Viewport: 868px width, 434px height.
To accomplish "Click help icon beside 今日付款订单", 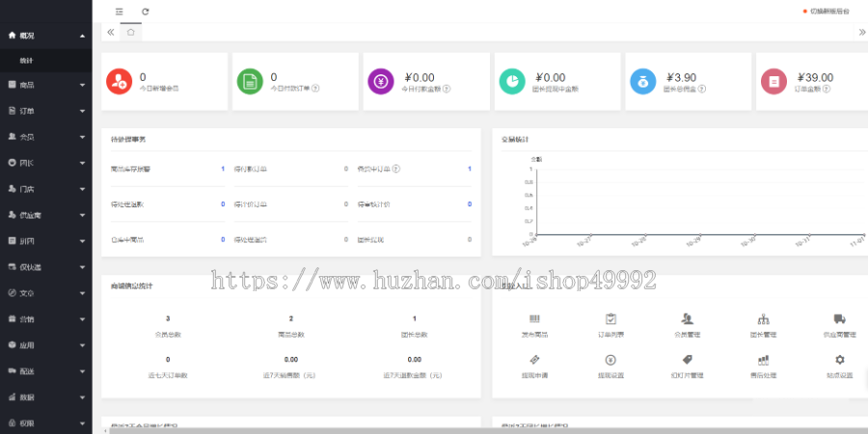I will (315, 89).
